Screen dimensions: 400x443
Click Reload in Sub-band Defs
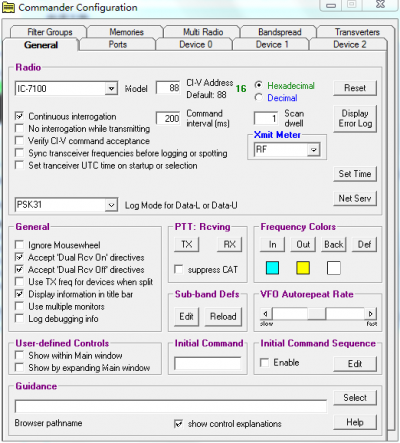tap(223, 316)
